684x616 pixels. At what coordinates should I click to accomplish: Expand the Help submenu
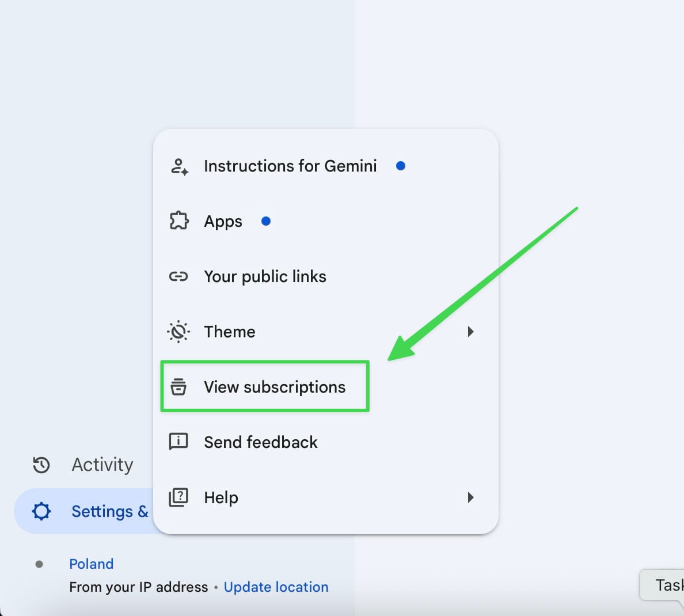[471, 497]
